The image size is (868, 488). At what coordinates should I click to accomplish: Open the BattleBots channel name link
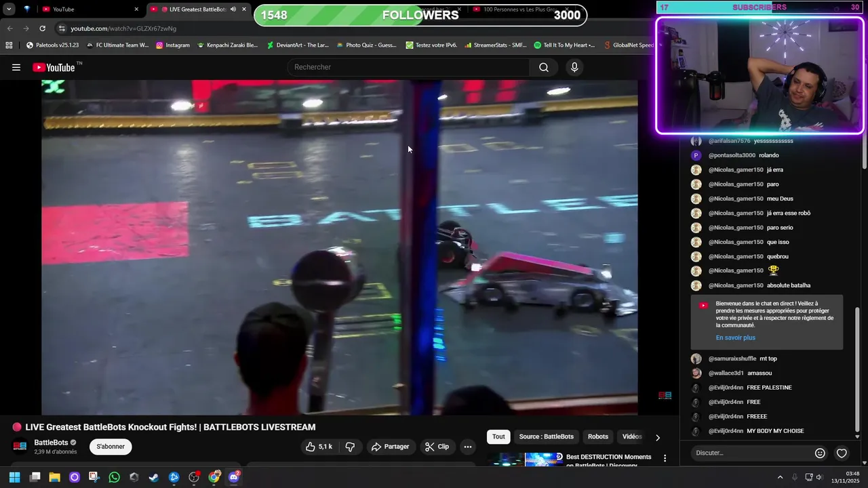[52, 443]
